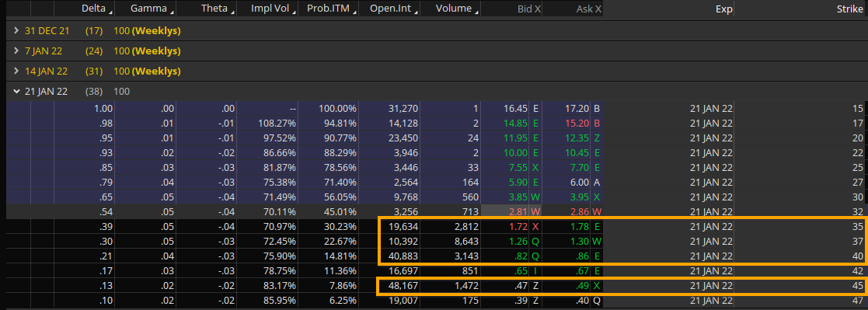Click bid price 5.90 for strike 27
The width and height of the screenshot is (868, 310).
[x=518, y=182]
